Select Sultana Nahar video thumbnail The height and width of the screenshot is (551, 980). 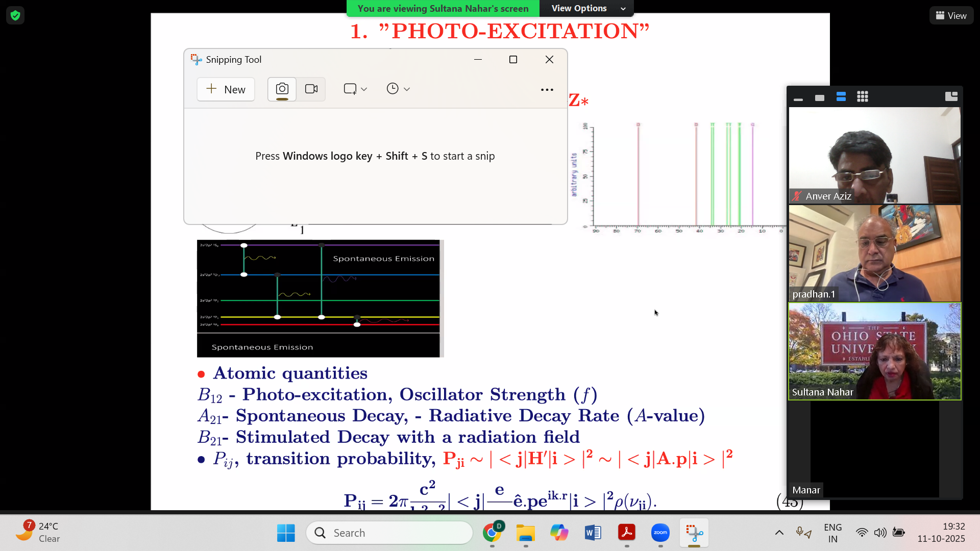click(874, 351)
